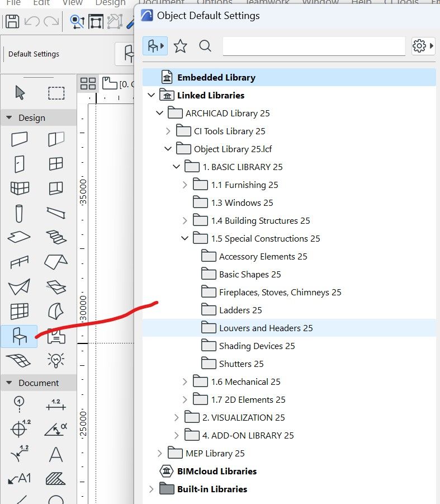Select the Morph tool
Viewport: 440px width, 504px height.
coord(56,311)
